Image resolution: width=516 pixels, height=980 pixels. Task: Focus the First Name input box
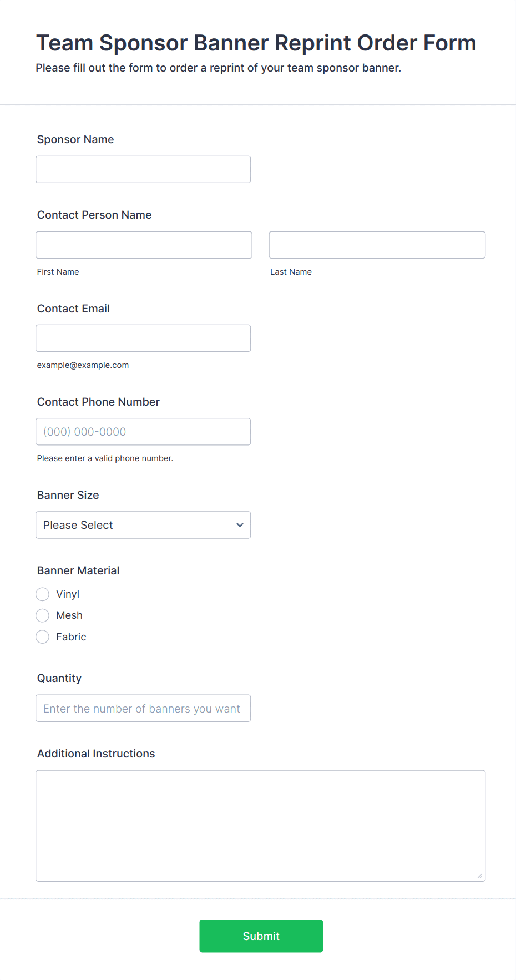click(x=144, y=245)
